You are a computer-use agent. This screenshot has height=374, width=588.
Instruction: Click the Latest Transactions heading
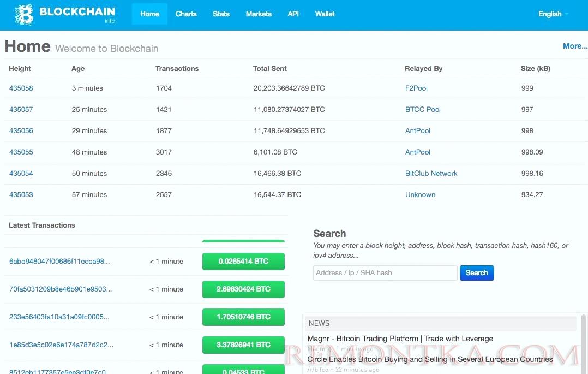pyautogui.click(x=41, y=225)
